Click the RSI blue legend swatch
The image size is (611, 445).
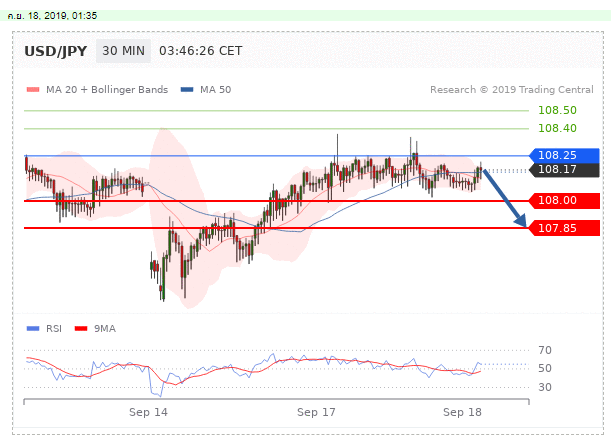[x=33, y=328]
